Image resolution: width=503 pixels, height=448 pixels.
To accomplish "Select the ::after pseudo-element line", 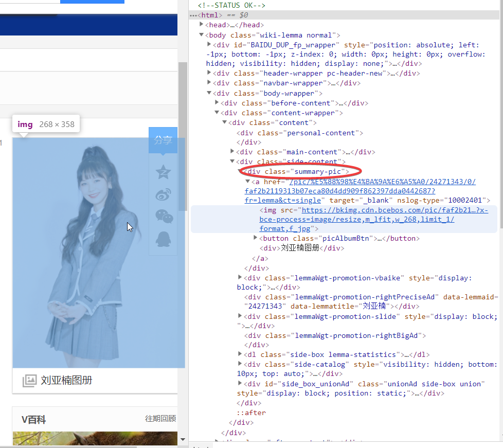I will pyautogui.click(x=251, y=413).
